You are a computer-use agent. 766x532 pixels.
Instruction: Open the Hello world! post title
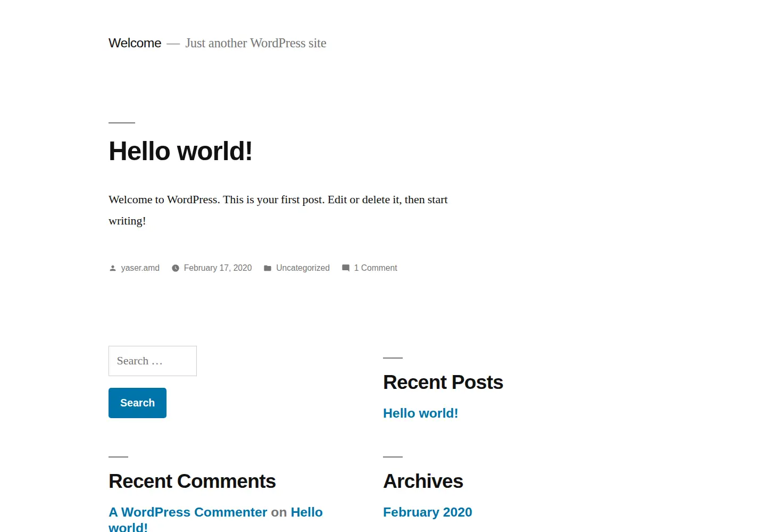coord(180,151)
